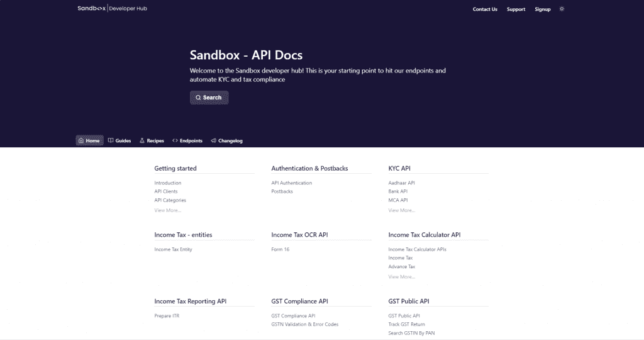Viewport: 644px width, 340px height.
Task: Click the Sandbox - API Docs title
Action: (246, 55)
